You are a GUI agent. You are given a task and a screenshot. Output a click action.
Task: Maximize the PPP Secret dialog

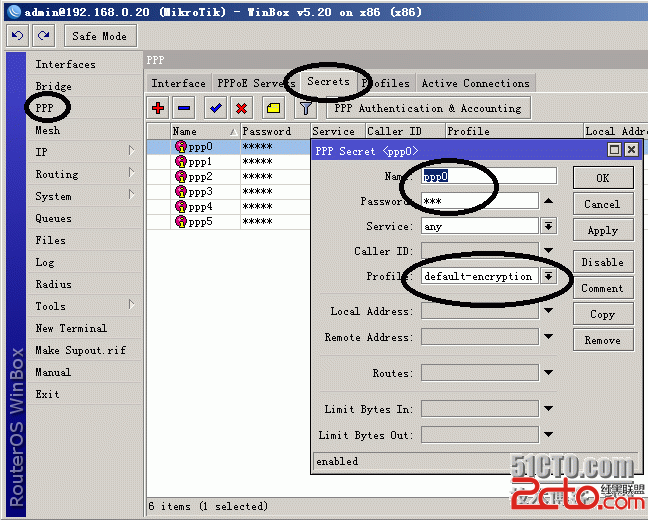[615, 150]
